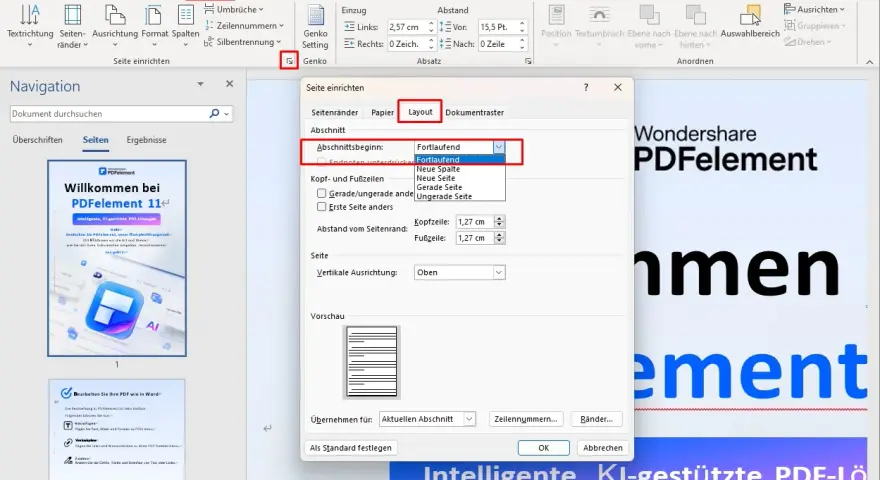The height and width of the screenshot is (480, 880).
Task: Click Als Standard festlegen button
Action: tap(351, 447)
